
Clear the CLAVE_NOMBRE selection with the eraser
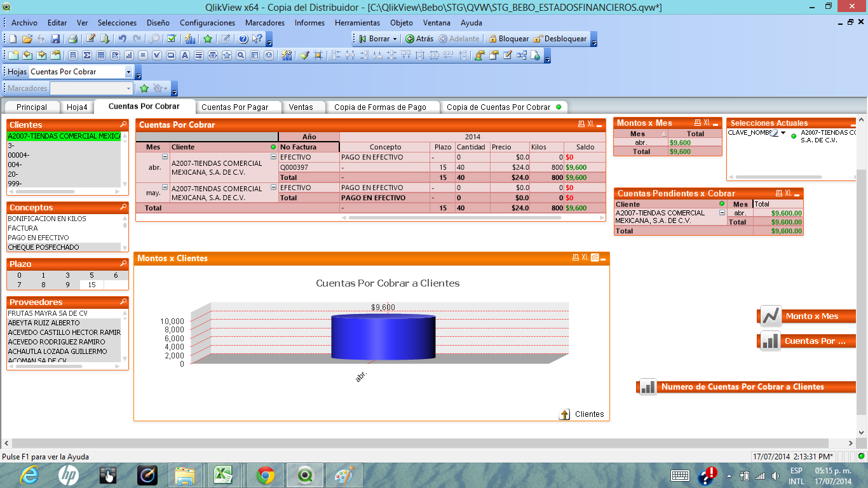774,133
